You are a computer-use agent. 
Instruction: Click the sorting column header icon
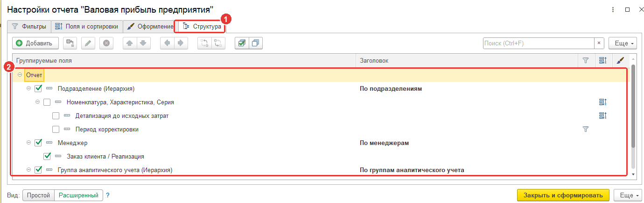point(602,60)
